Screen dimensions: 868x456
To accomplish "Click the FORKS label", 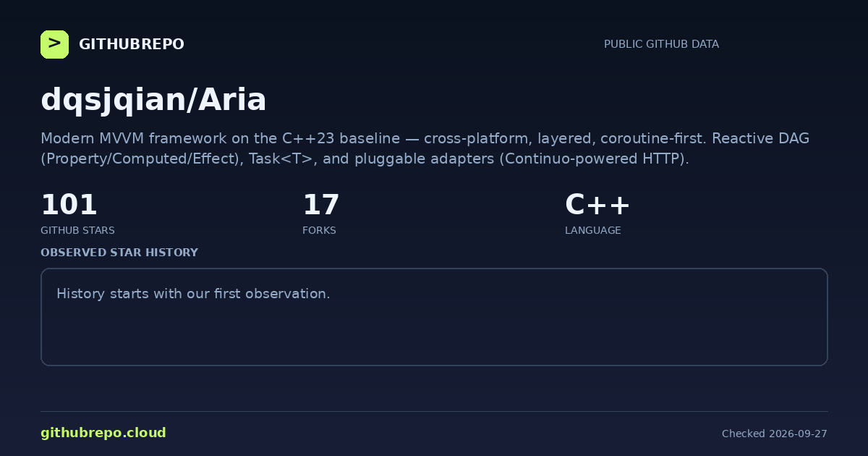I will point(319,230).
